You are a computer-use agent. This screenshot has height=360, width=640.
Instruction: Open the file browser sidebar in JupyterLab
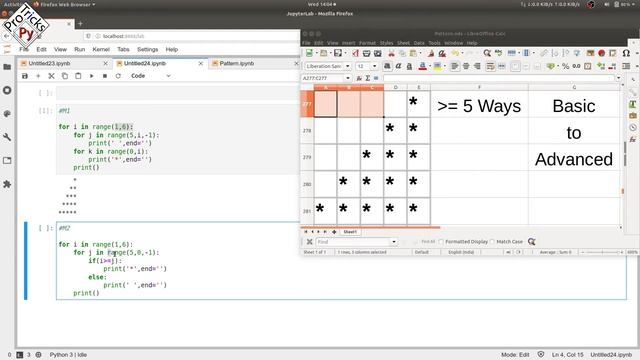click(x=7, y=67)
